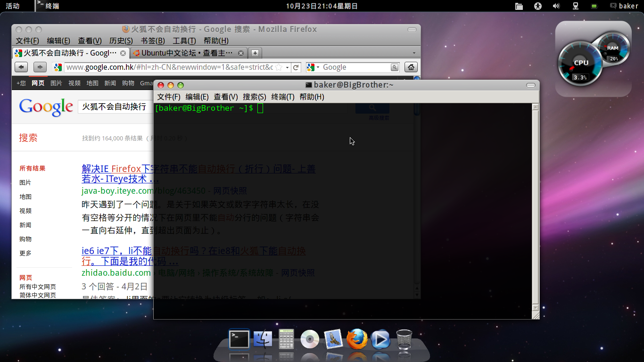Open the terminal 文件(F) menu

169,97
